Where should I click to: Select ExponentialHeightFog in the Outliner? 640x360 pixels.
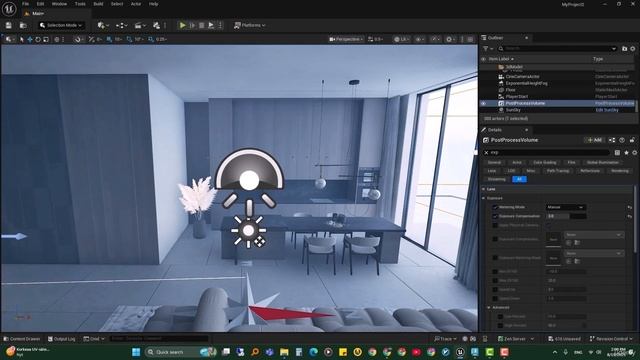527,83
